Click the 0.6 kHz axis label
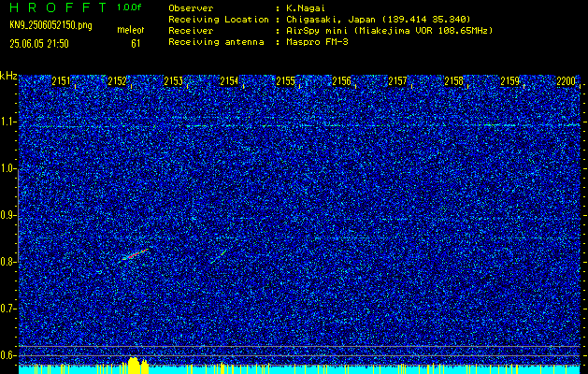Viewport: 588px width, 374px height. point(7,355)
